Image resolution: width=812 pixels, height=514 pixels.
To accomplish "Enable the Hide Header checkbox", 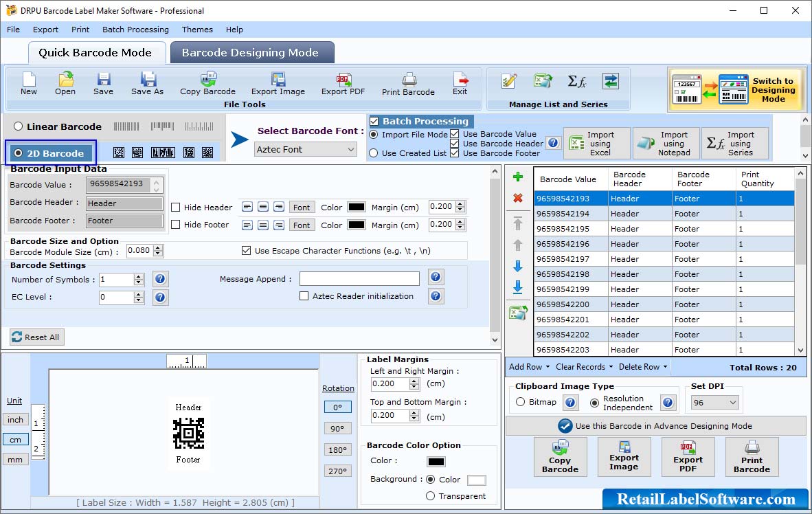I will point(176,208).
